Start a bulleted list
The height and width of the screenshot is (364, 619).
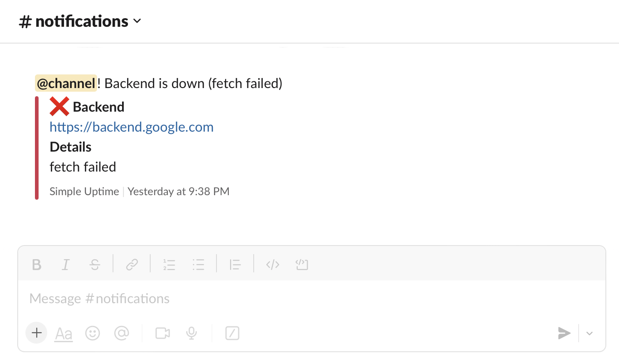tap(198, 265)
